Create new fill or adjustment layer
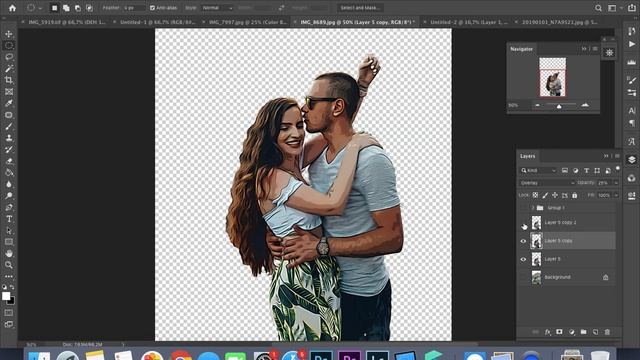Screen dimensions: 640x360 [571, 332]
